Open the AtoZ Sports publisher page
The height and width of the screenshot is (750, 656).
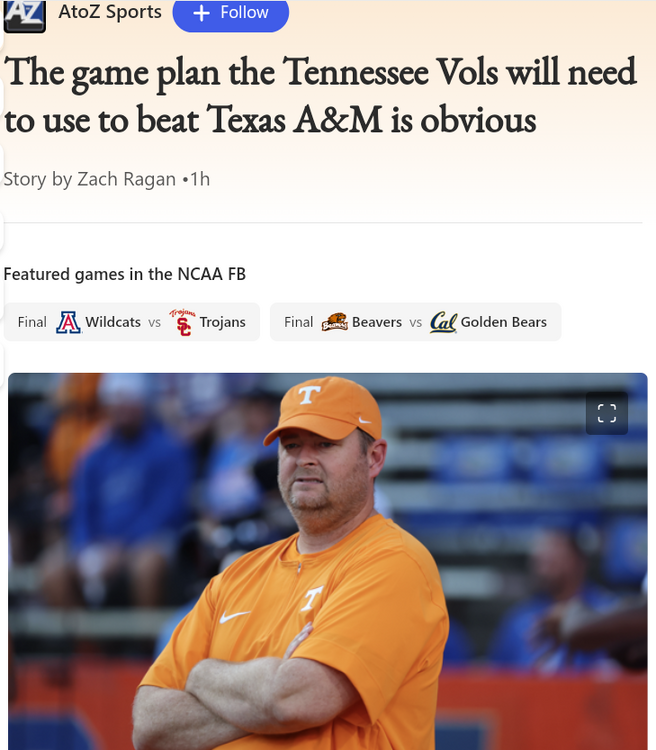(x=110, y=13)
